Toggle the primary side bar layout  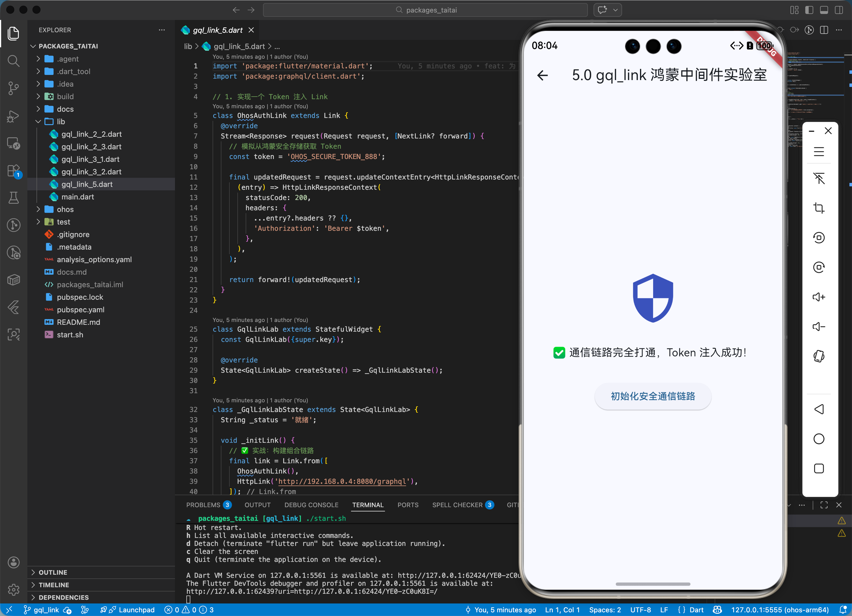[809, 10]
